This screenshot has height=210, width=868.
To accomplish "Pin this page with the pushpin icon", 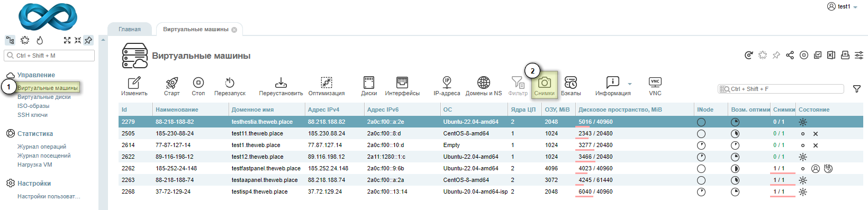I will (x=776, y=55).
